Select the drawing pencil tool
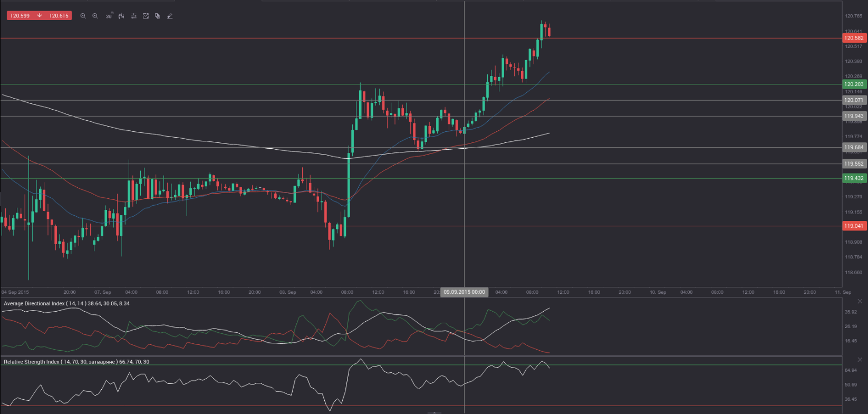The width and height of the screenshot is (868, 414). pos(170,16)
